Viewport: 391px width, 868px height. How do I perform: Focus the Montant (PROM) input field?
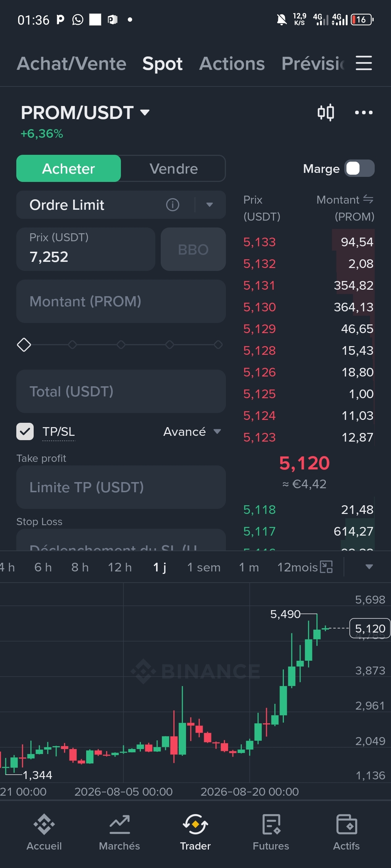(x=121, y=301)
